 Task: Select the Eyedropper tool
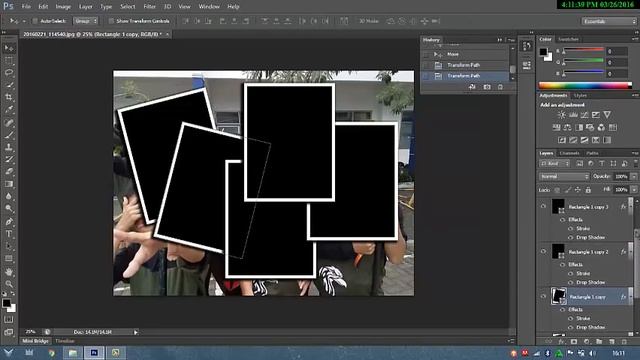(x=9, y=109)
